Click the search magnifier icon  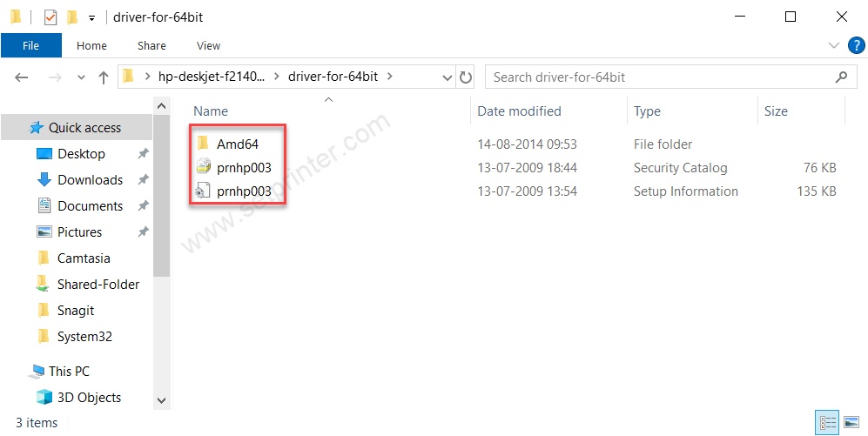(841, 77)
